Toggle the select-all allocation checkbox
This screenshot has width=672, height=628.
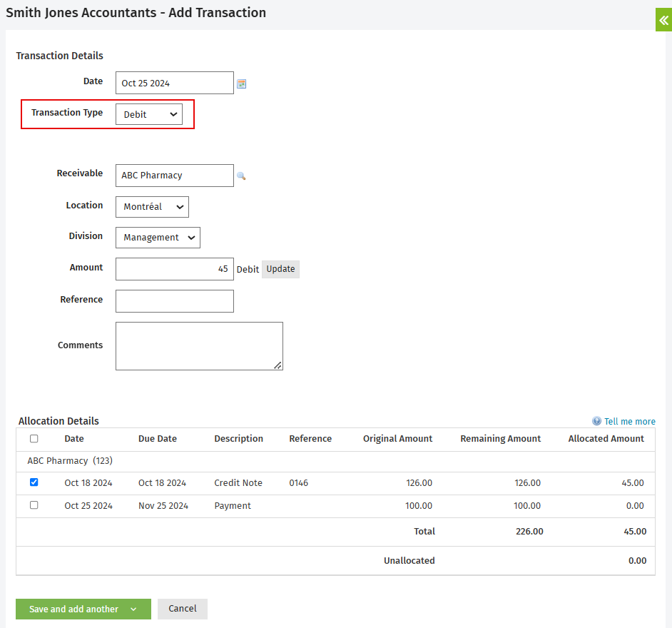click(x=34, y=438)
